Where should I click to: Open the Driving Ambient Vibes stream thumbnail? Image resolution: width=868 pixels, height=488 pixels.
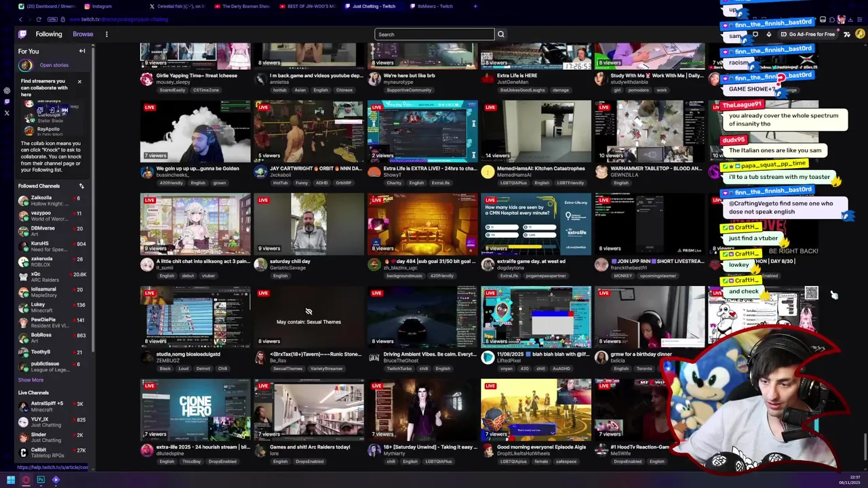tap(422, 317)
